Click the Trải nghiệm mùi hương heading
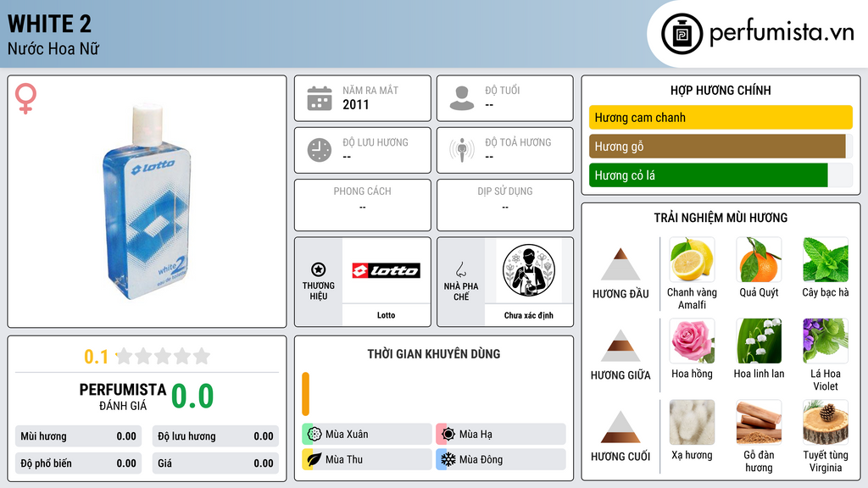The height and width of the screenshot is (488, 868). click(x=721, y=218)
